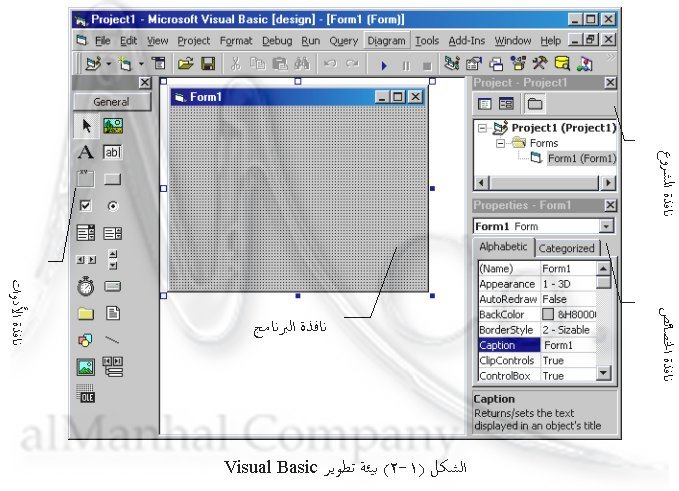The height and width of the screenshot is (491, 679).
Task: Click the Copy toolbar icon
Action: click(258, 65)
